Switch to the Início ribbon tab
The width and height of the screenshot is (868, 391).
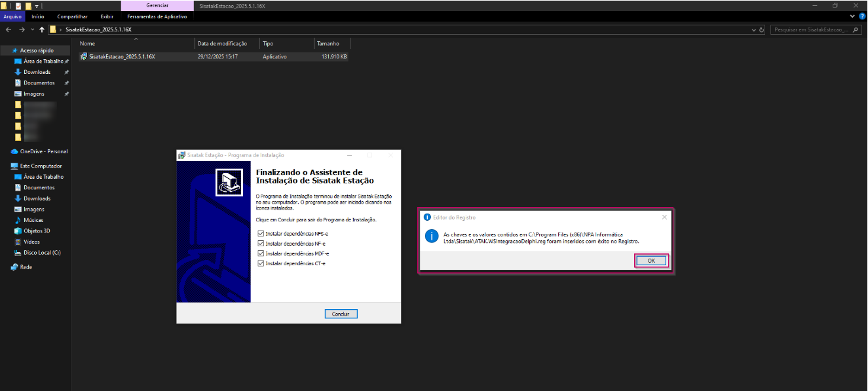tap(38, 16)
